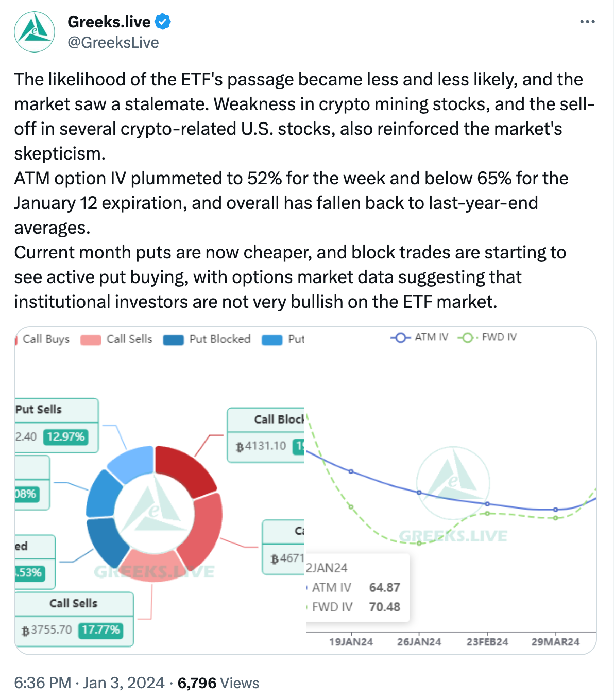
Task: Toggle the FWD IV legend series
Action: [487, 337]
